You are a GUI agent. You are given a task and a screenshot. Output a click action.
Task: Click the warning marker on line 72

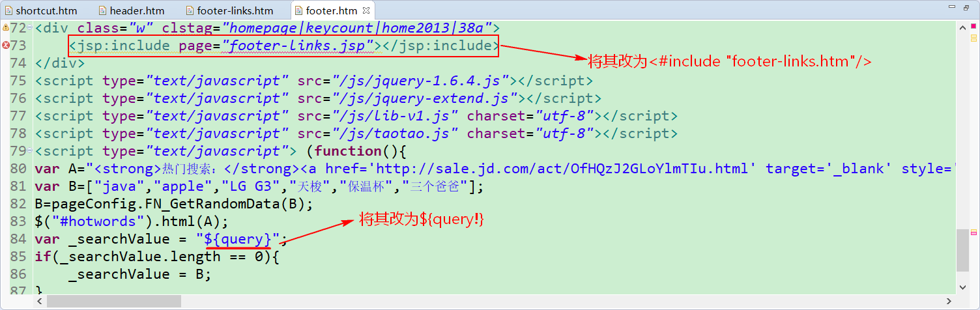5,28
